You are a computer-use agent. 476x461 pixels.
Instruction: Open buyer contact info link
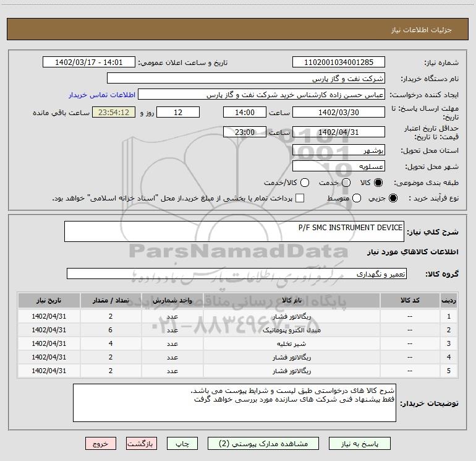click(x=102, y=95)
